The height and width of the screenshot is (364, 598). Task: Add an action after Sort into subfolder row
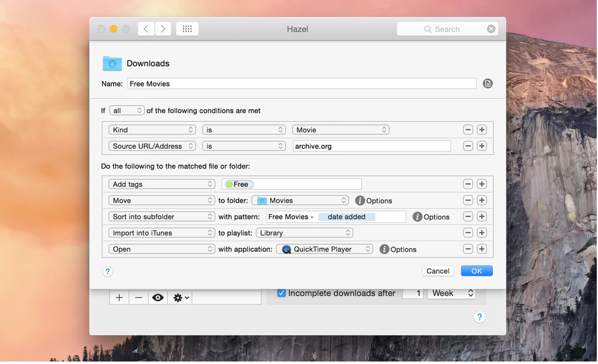482,217
